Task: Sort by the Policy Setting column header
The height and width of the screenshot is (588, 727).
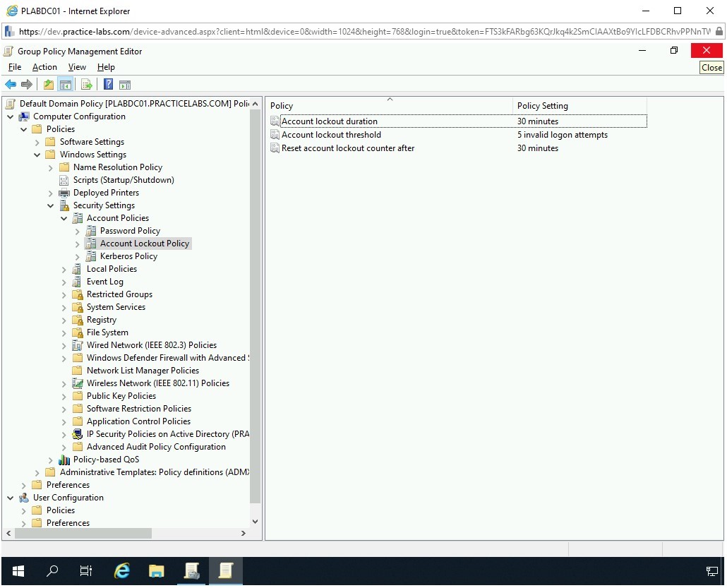Action: [x=542, y=106]
